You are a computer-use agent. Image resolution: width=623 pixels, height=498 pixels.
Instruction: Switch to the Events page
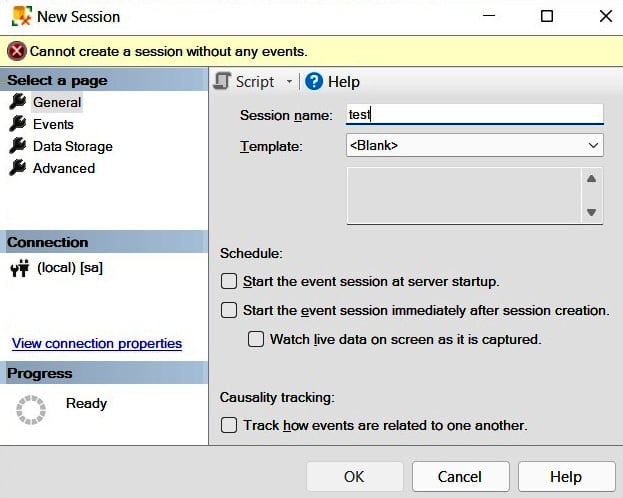pos(53,124)
